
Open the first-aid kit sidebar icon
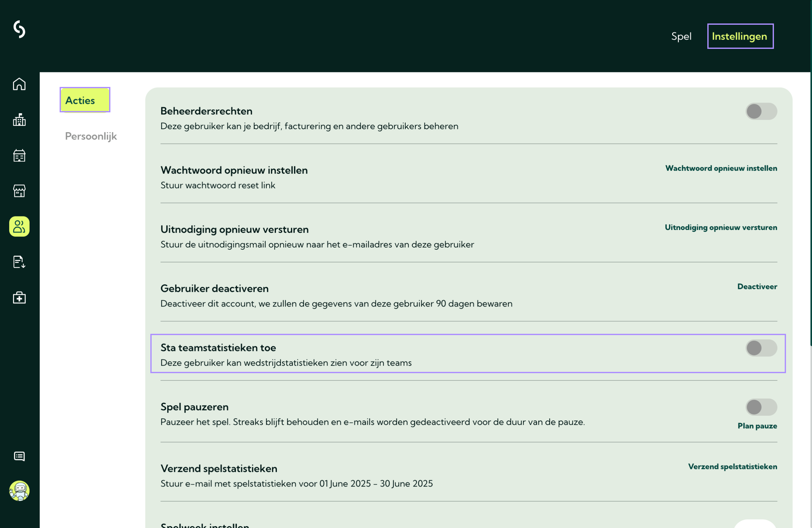click(19, 298)
